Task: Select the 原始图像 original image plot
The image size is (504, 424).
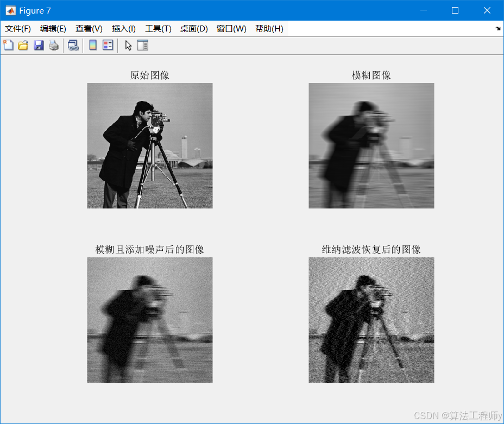Action: click(150, 146)
